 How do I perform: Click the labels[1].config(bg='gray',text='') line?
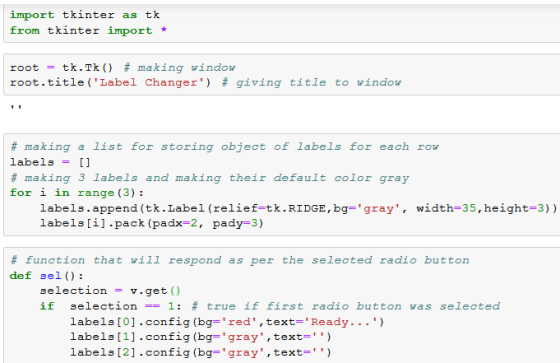click(x=201, y=337)
